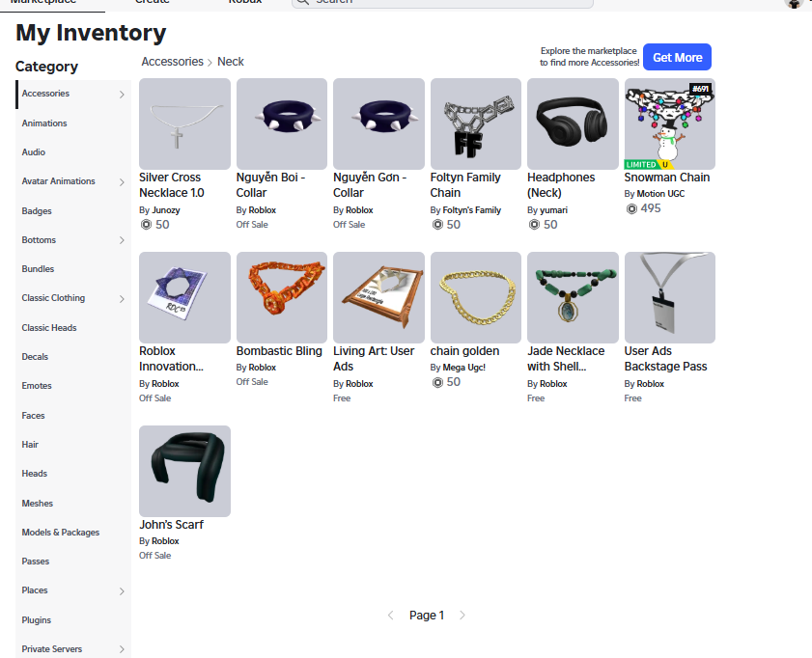The width and height of the screenshot is (812, 658).
Task: Select the Plugins category
Action: click(x=37, y=620)
